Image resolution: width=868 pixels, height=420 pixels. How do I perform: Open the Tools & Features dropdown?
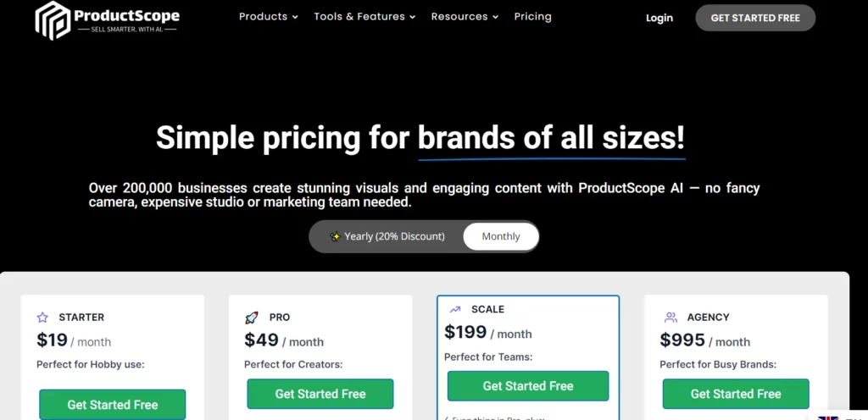point(364,17)
